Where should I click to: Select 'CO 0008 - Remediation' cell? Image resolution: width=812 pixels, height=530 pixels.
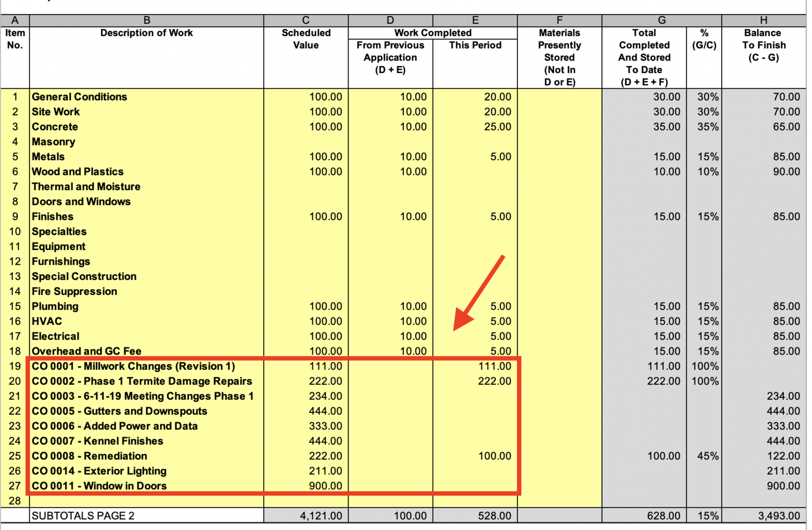[x=147, y=456]
